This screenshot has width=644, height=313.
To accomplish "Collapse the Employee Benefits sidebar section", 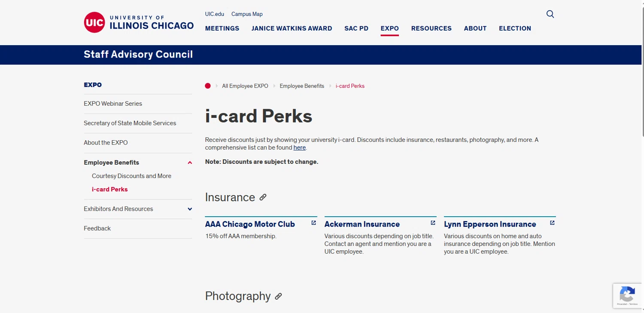I will [x=190, y=163].
